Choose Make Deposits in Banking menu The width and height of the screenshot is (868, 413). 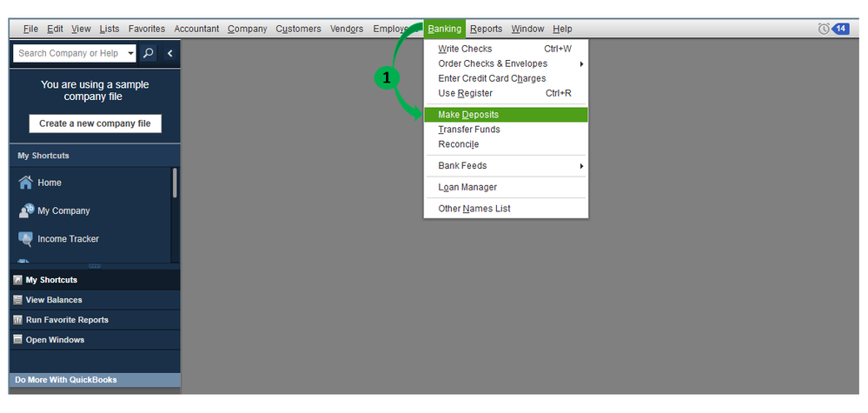506,115
